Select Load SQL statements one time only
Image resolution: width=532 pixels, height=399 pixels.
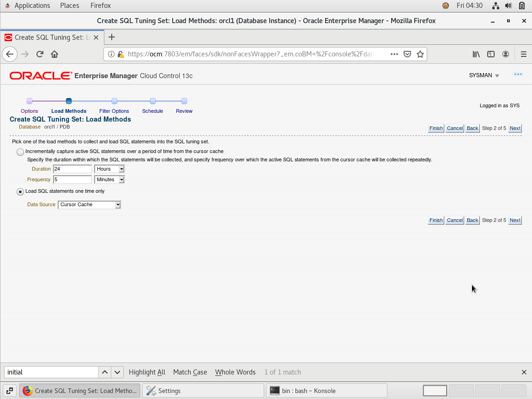coord(20,192)
